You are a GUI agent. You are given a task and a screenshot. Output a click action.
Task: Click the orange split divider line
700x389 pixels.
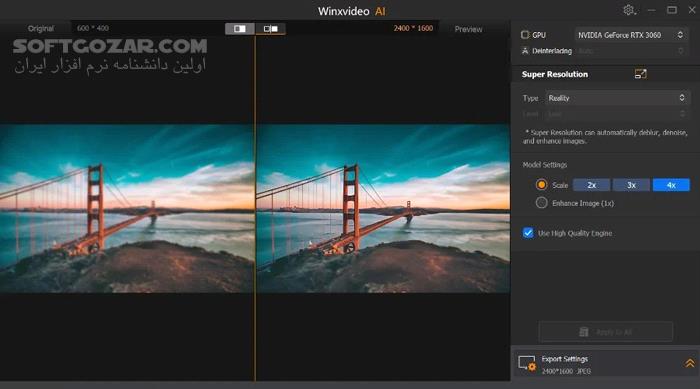pos(255,208)
